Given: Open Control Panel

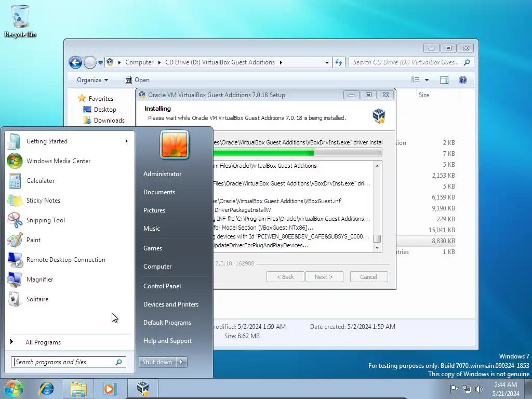Looking at the screenshot, I should click(x=162, y=286).
